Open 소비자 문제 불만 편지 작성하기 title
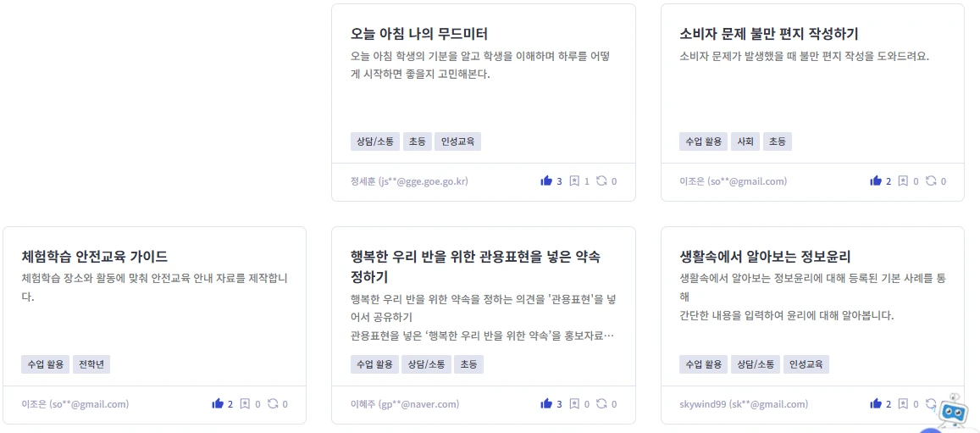This screenshot has height=433, width=980. point(769,34)
